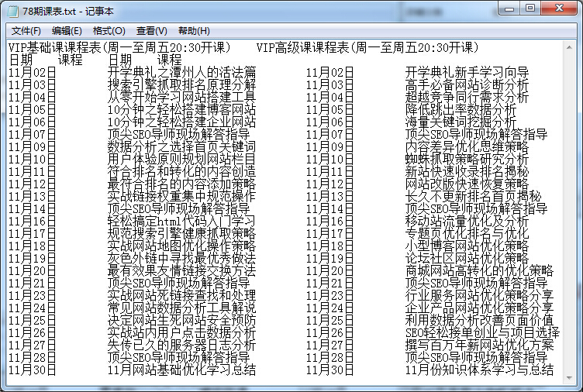Click text 商城网站高转化的优化策略
The width and height of the screenshot is (583, 392).
tap(479, 270)
